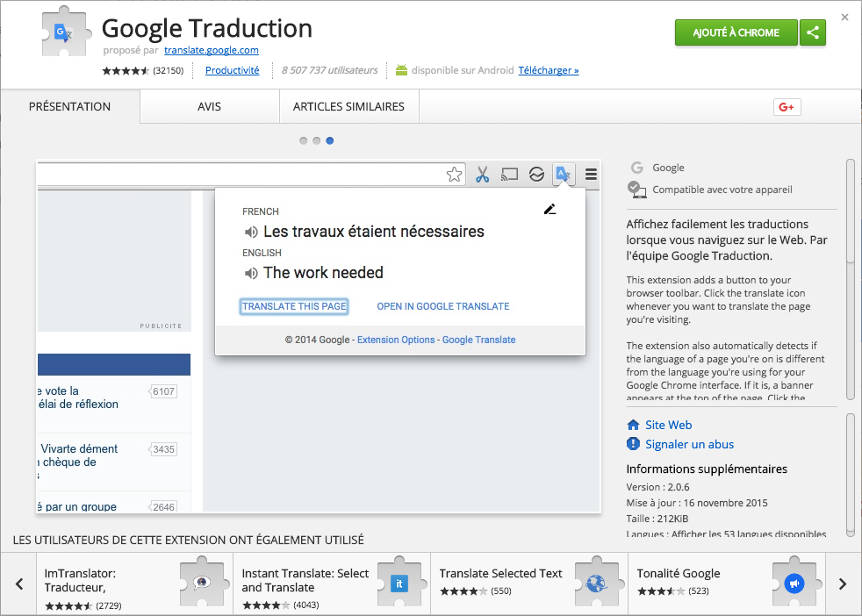The image size is (862, 616).
Task: Click the sync circle icon in screenshot toolbar
Action: coord(536,175)
